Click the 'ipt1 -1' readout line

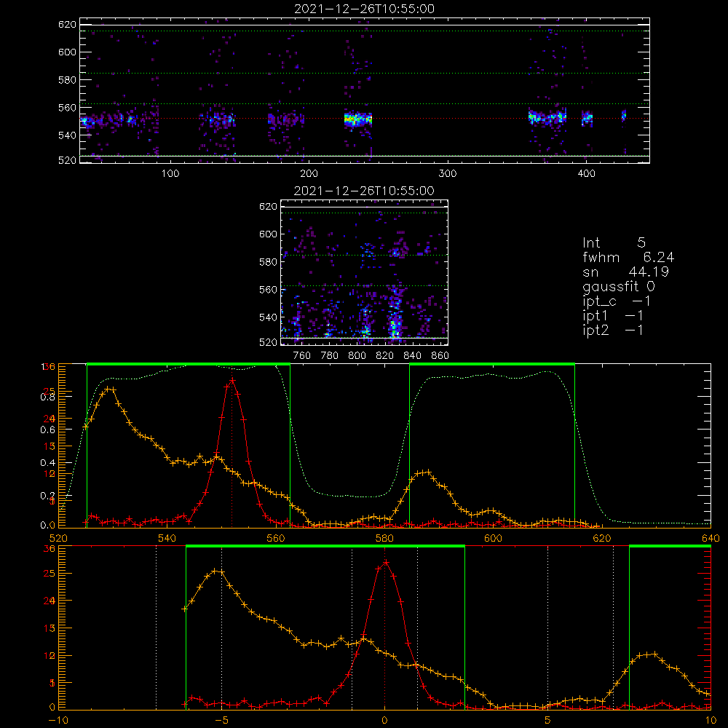click(613, 316)
